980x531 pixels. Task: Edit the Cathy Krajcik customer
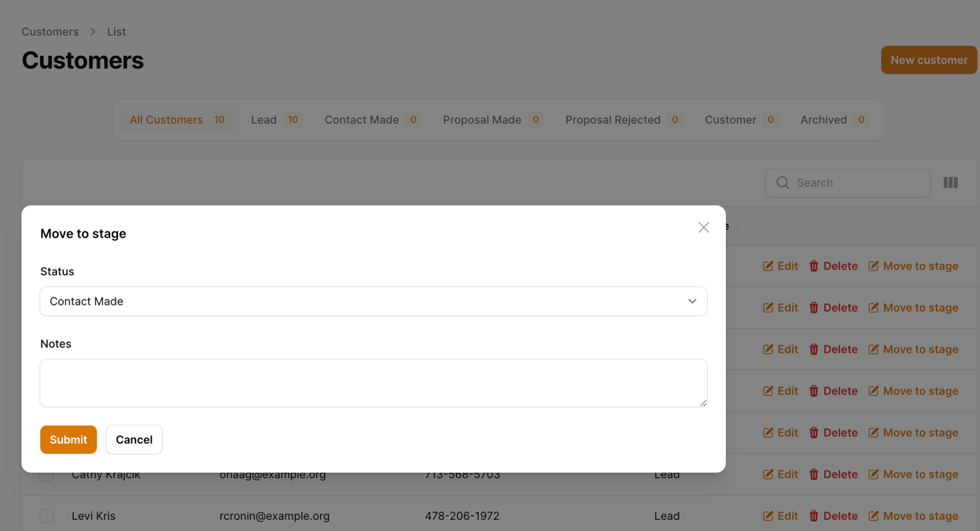[x=780, y=474]
